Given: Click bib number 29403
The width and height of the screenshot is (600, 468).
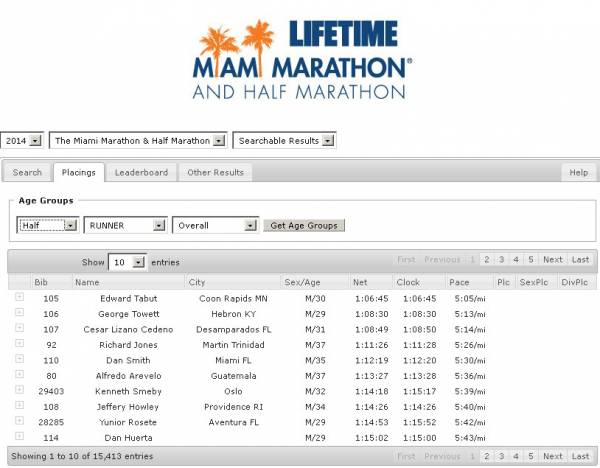Looking at the screenshot, I should (51, 391).
